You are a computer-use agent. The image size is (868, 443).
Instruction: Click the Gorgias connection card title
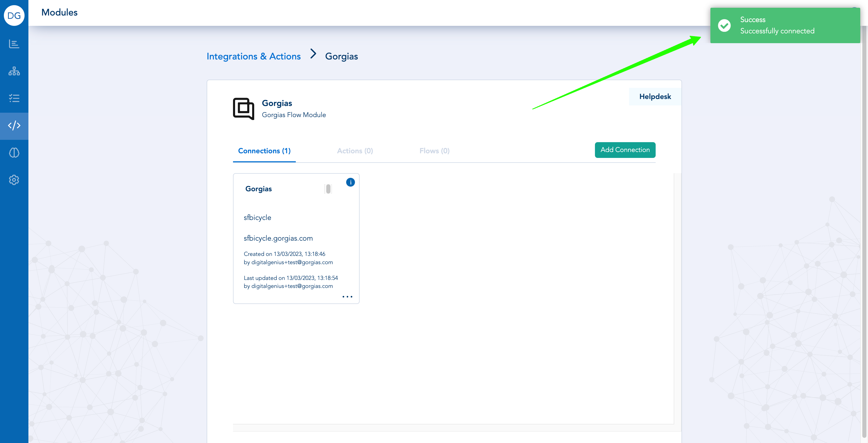coord(258,189)
